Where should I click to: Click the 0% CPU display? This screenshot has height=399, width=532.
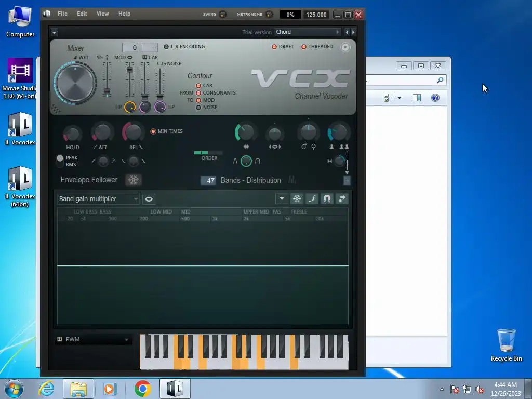coord(290,15)
